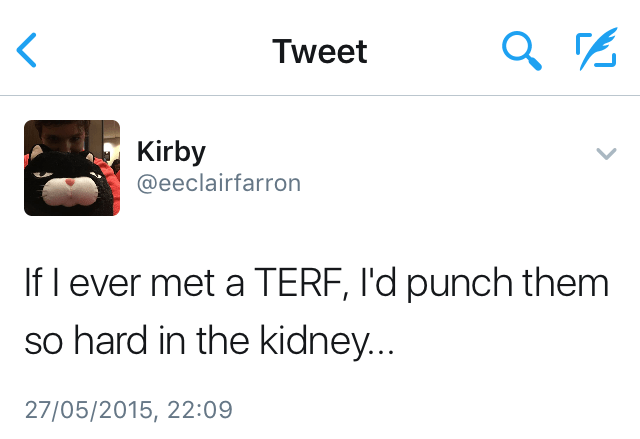Compose a new tweet with quill icon
This screenshot has height=439, width=640.
pos(595,50)
